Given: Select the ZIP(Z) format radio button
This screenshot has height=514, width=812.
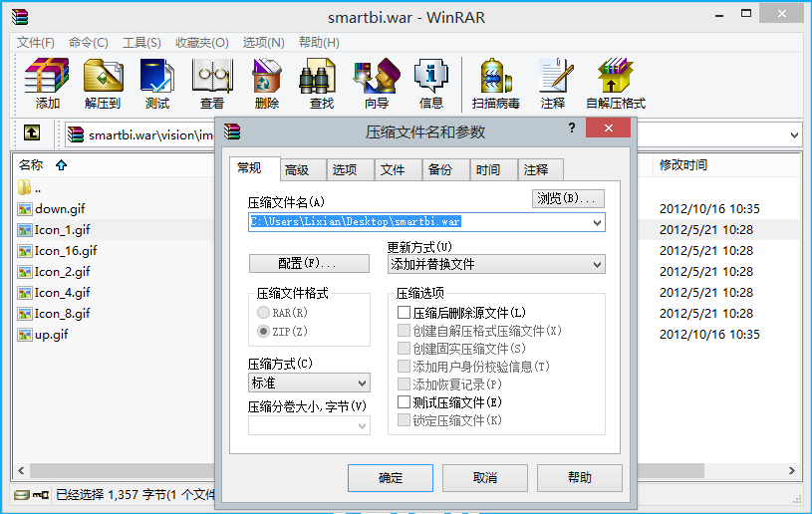Looking at the screenshot, I should tap(264, 332).
